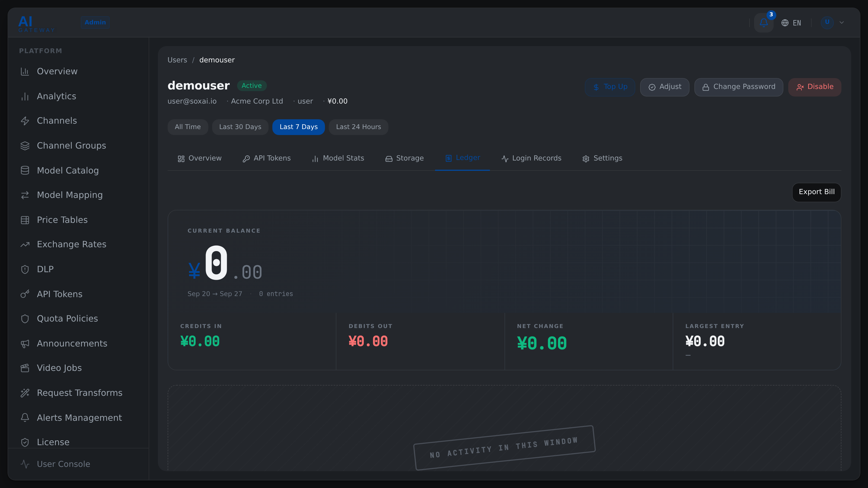Open the Storage tab

[x=404, y=158]
